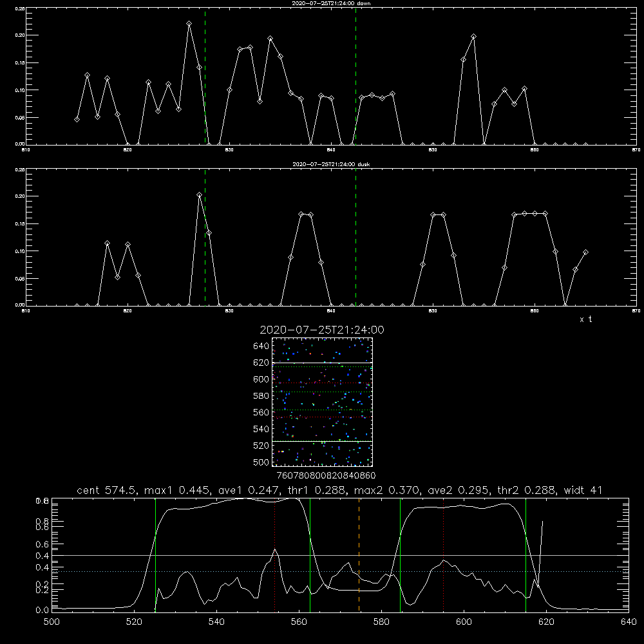The width and height of the screenshot is (644, 644).
Task: Click the '520' tick label on the bottom plot x-axis
Action: coord(134,621)
